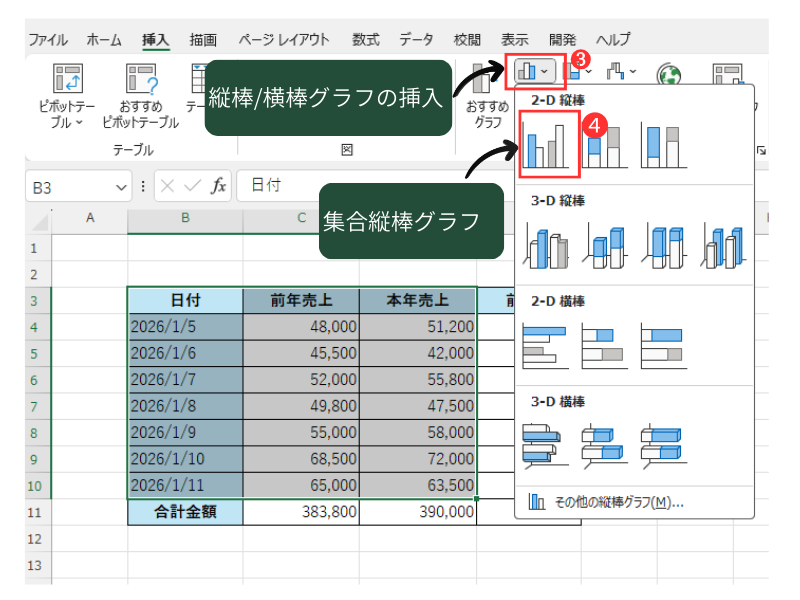
Task: Open the column/bar chart insert dropdown
Action: (531, 71)
